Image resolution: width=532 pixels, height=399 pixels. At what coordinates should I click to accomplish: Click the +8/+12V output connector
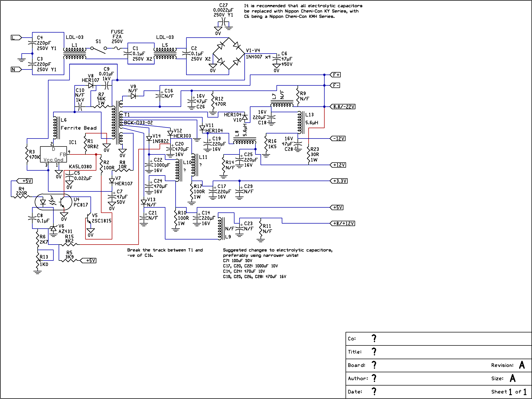tap(343, 223)
